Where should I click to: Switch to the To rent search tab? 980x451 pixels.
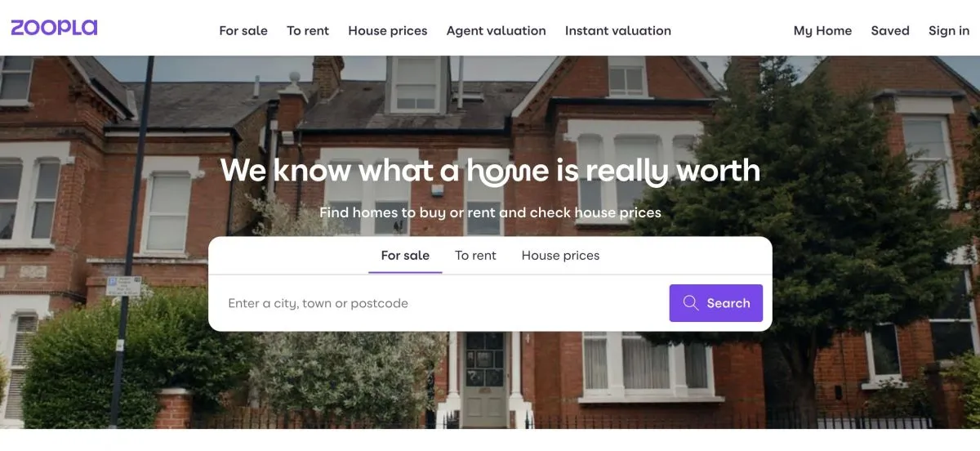[x=475, y=256]
